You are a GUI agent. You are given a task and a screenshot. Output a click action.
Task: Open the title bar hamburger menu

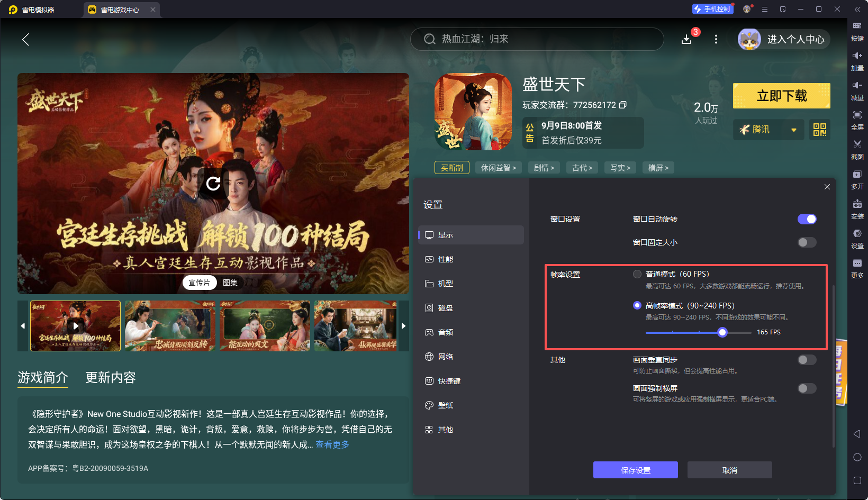click(765, 9)
